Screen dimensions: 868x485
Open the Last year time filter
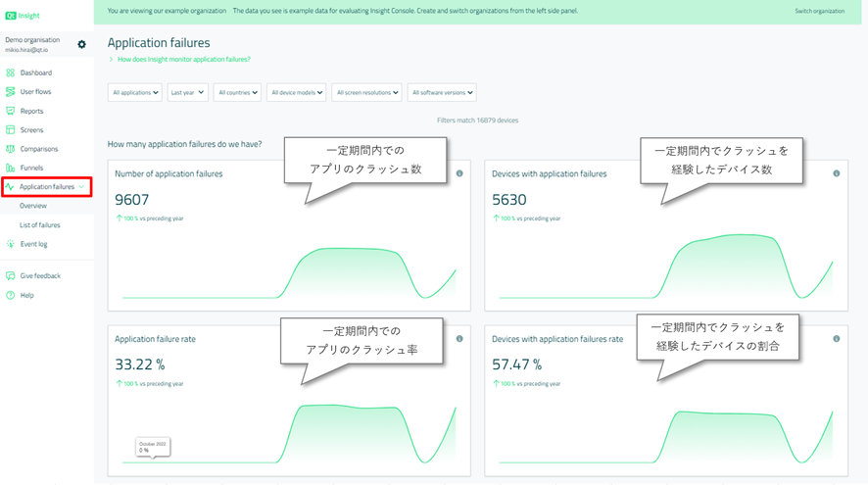tap(186, 93)
